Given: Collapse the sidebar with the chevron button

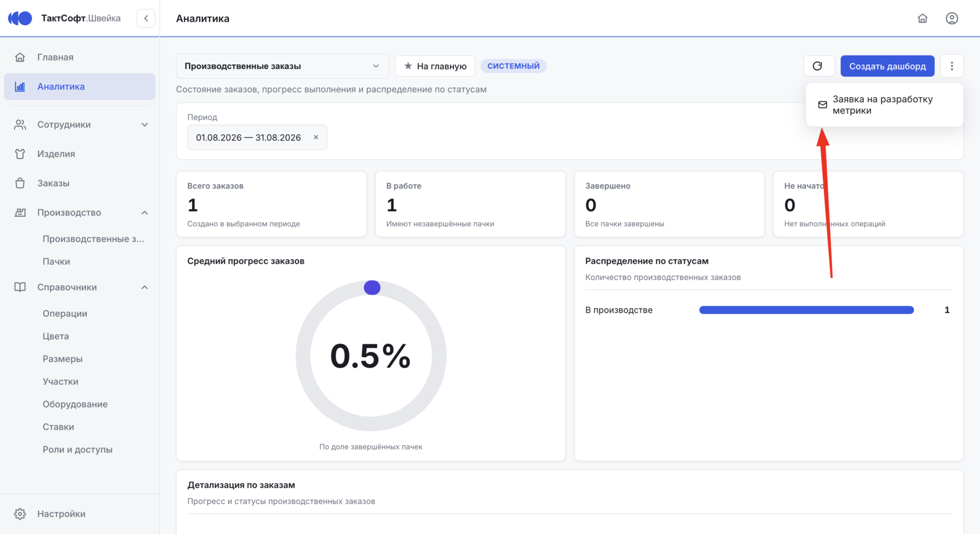Looking at the screenshot, I should (x=146, y=18).
